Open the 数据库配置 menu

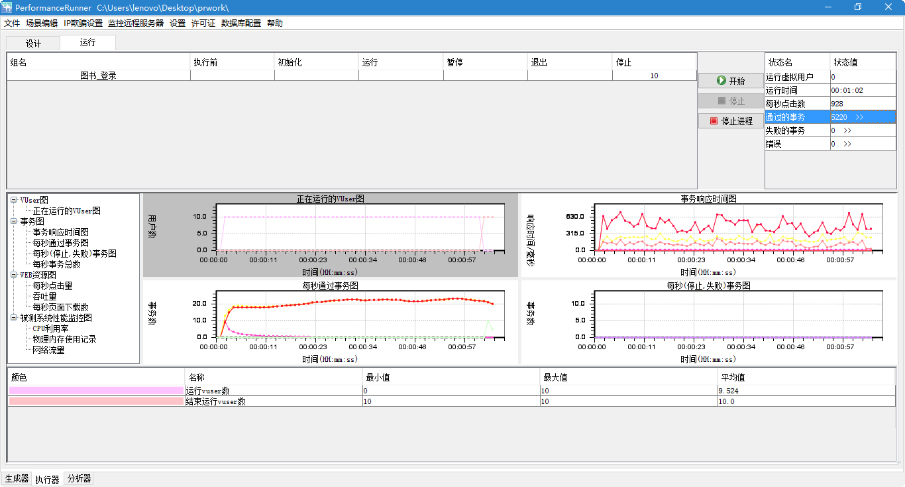241,23
